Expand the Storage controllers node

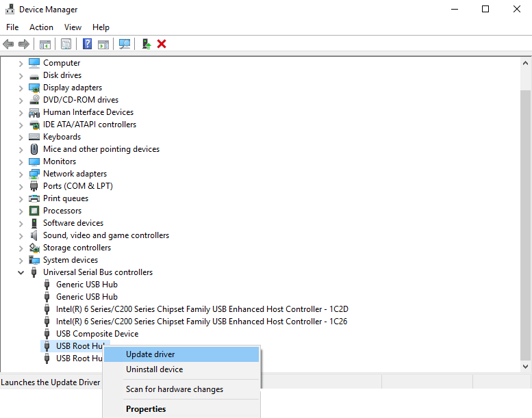click(21, 248)
